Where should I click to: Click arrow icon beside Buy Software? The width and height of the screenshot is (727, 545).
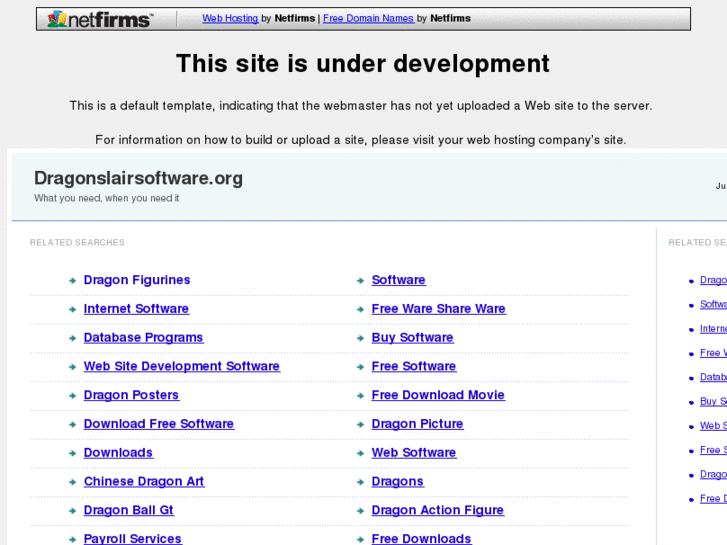pos(360,338)
